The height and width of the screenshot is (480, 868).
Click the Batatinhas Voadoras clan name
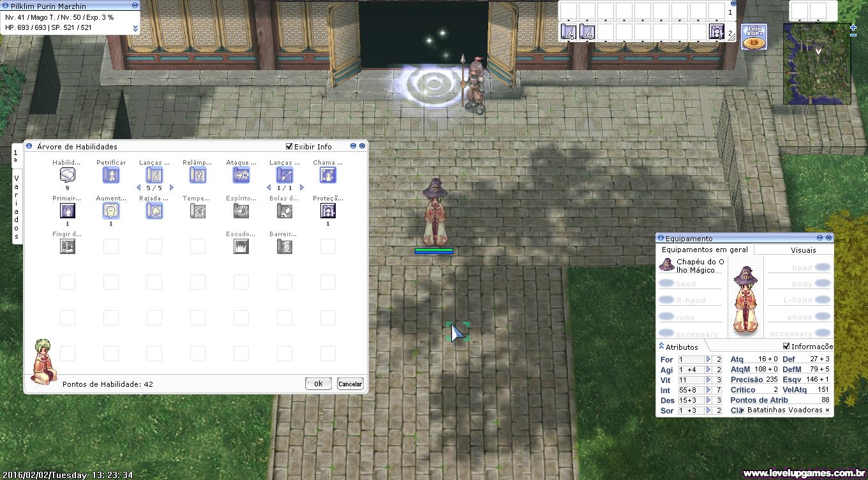[784, 410]
